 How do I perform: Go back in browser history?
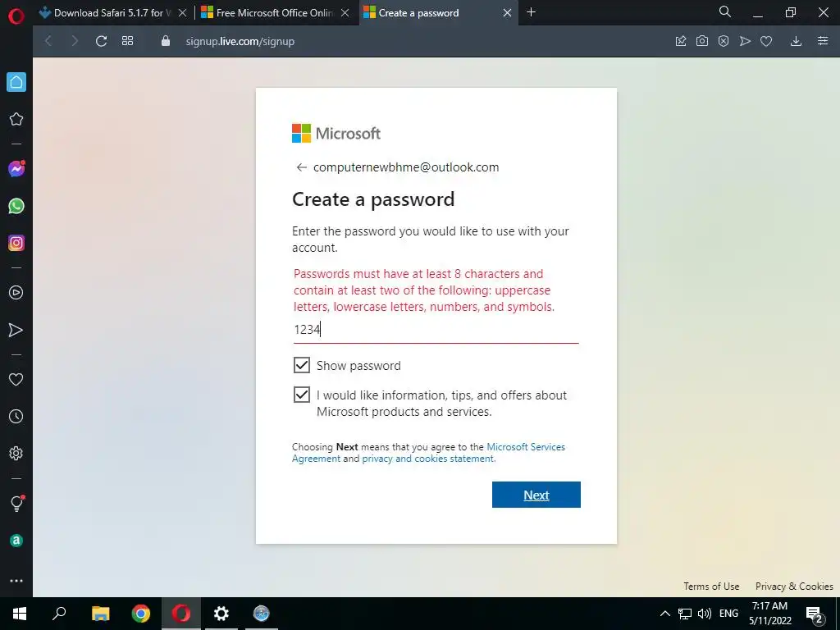[x=48, y=41]
